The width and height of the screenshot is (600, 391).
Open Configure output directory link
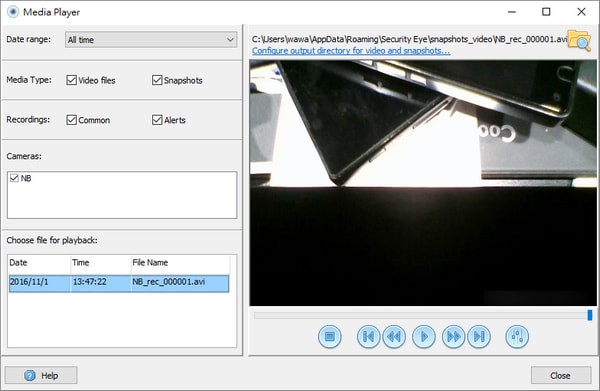[351, 51]
